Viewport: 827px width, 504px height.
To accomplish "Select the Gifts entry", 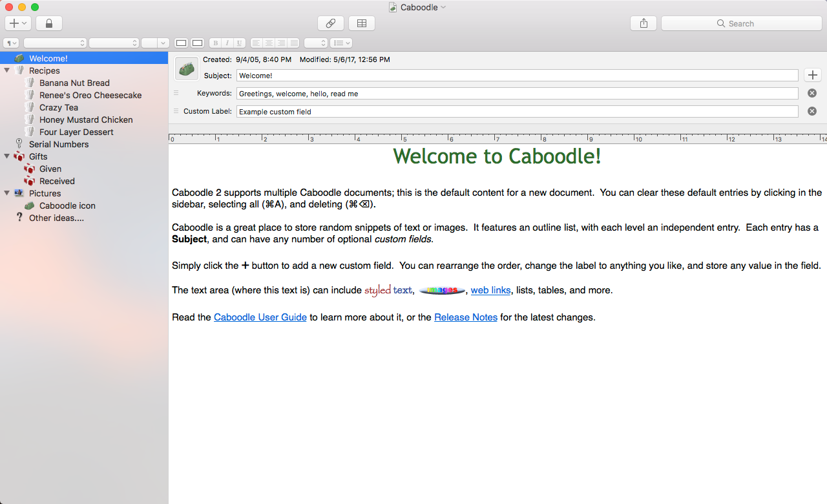I will pyautogui.click(x=38, y=156).
